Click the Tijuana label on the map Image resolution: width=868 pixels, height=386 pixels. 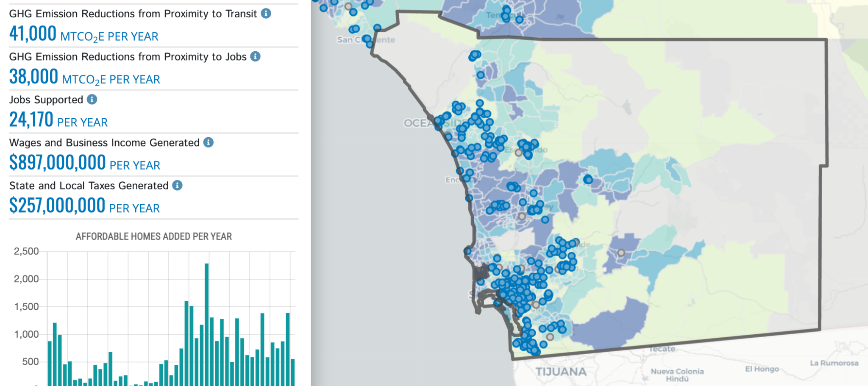point(561,371)
